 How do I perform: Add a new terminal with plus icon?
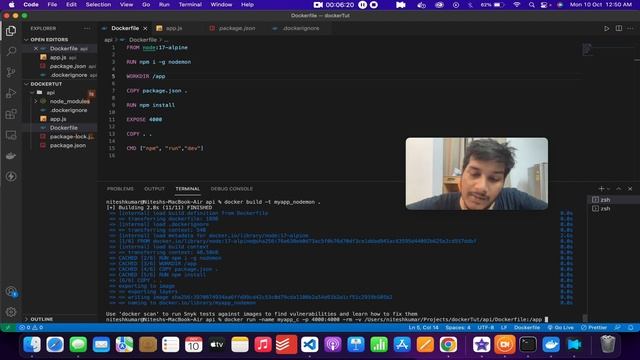601,189
